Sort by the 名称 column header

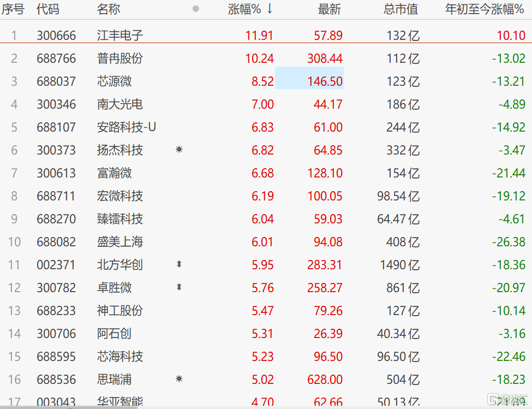pos(109,9)
